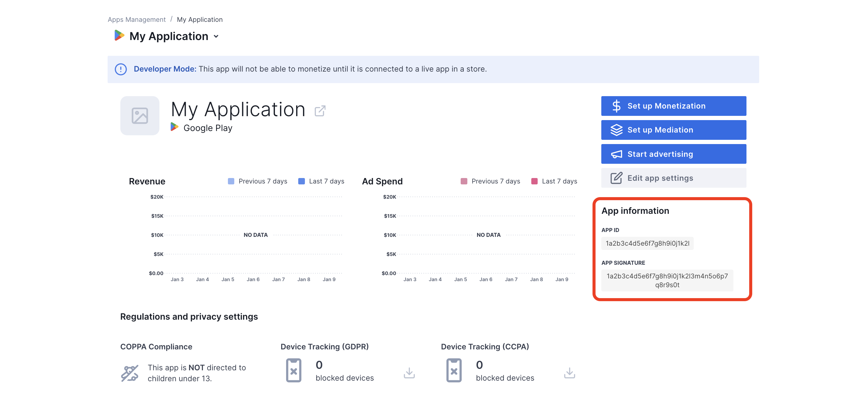Click the Edit app settings pencil icon

(616, 178)
